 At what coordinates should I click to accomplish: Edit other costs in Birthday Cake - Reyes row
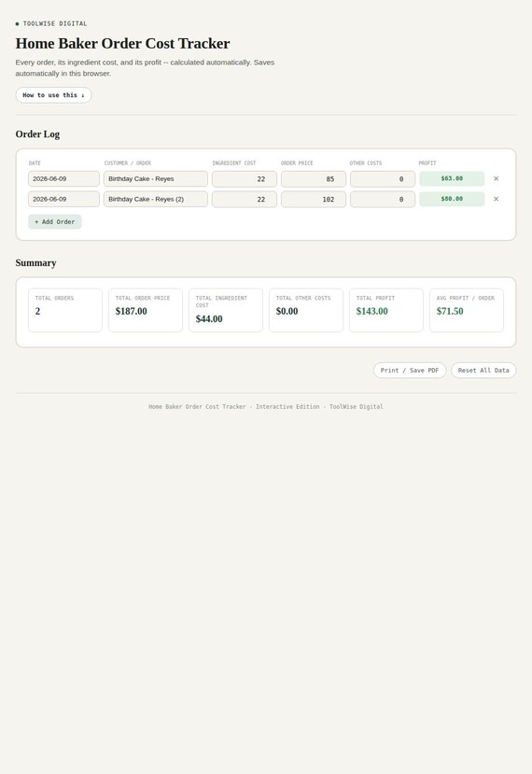383,178
